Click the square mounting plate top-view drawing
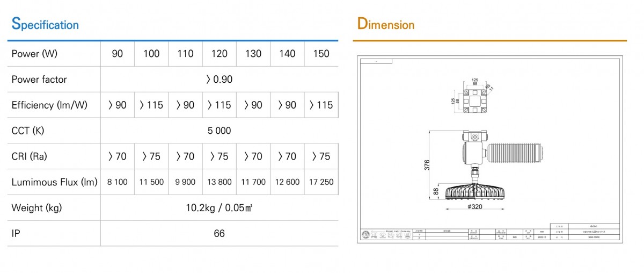The image size is (644, 273). [x=474, y=100]
